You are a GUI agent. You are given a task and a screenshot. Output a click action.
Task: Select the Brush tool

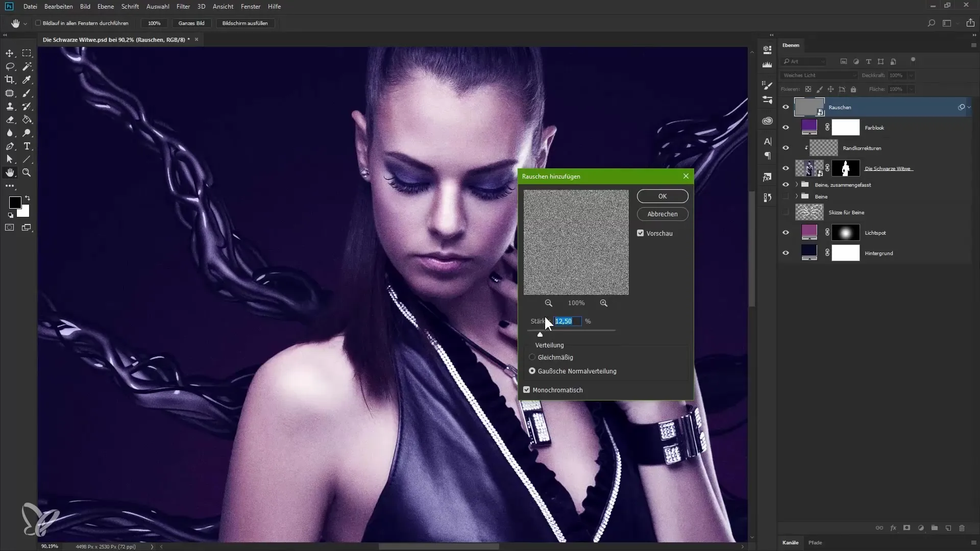pyautogui.click(x=27, y=93)
